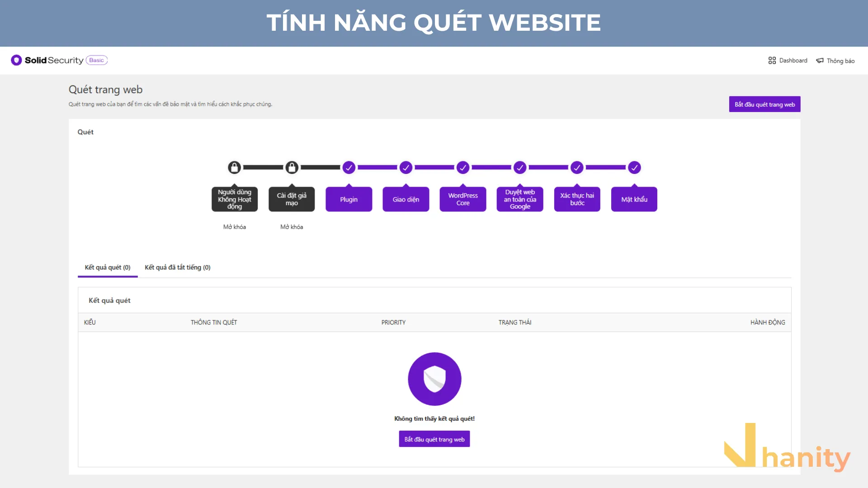Click the Basic plan badge
Screen dimensions: 868x488
pyautogui.click(x=97, y=60)
